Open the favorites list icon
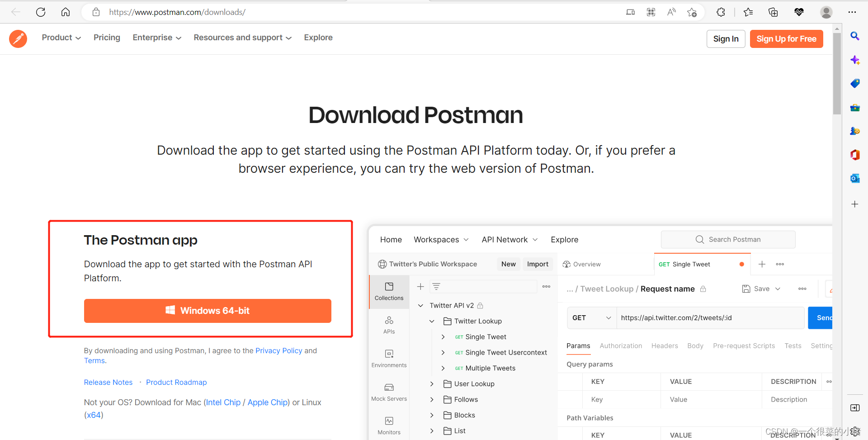This screenshot has width=868, height=440. [x=748, y=12]
